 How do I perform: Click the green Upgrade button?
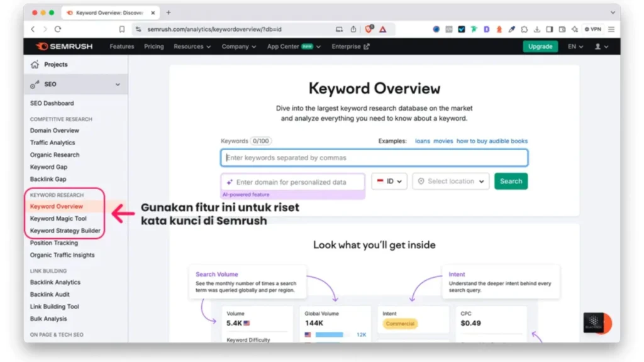tap(540, 47)
